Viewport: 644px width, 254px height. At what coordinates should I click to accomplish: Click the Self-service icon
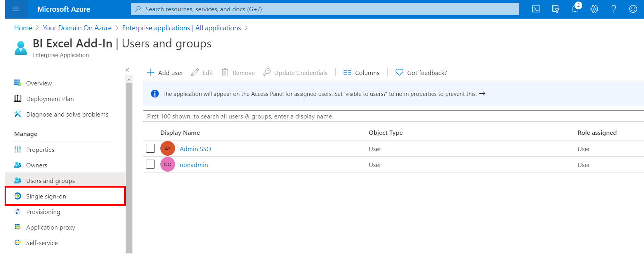[x=17, y=242]
